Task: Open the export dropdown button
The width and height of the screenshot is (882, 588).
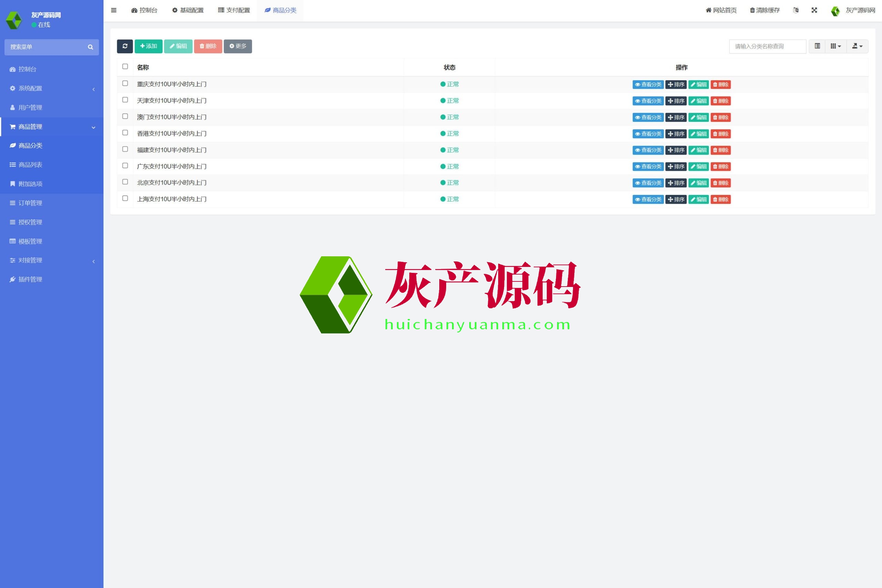Action: point(857,46)
